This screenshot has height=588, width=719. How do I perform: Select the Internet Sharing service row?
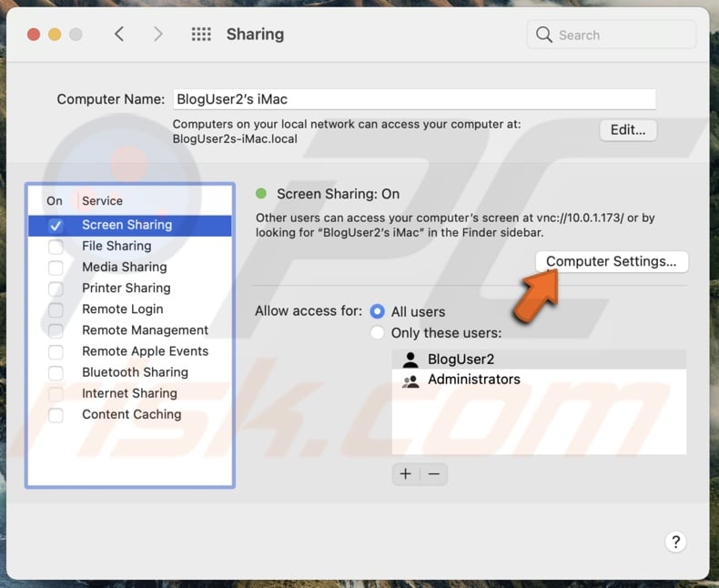click(130, 394)
